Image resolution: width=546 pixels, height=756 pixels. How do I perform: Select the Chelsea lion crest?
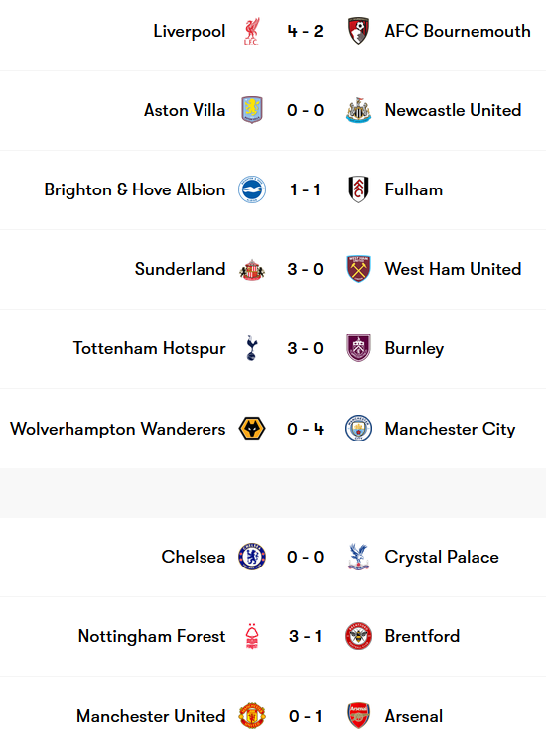[252, 557]
